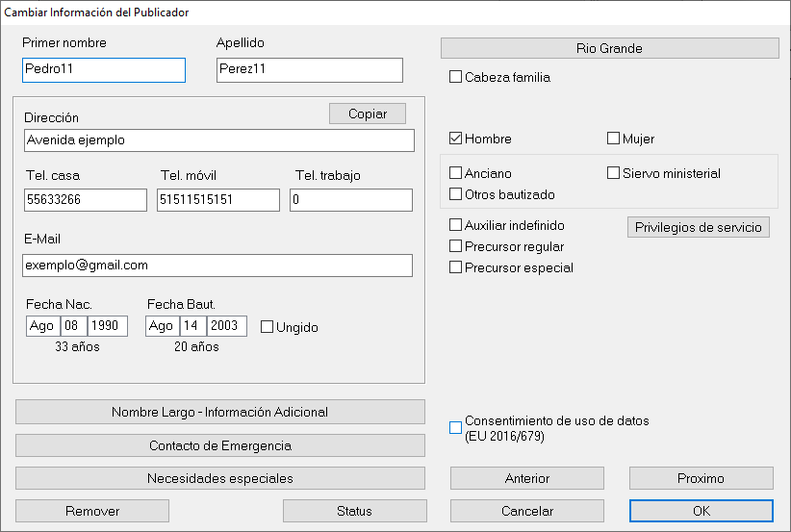The image size is (791, 532).
Task: Enable Consentimiento de uso de datos
Action: pos(456,428)
